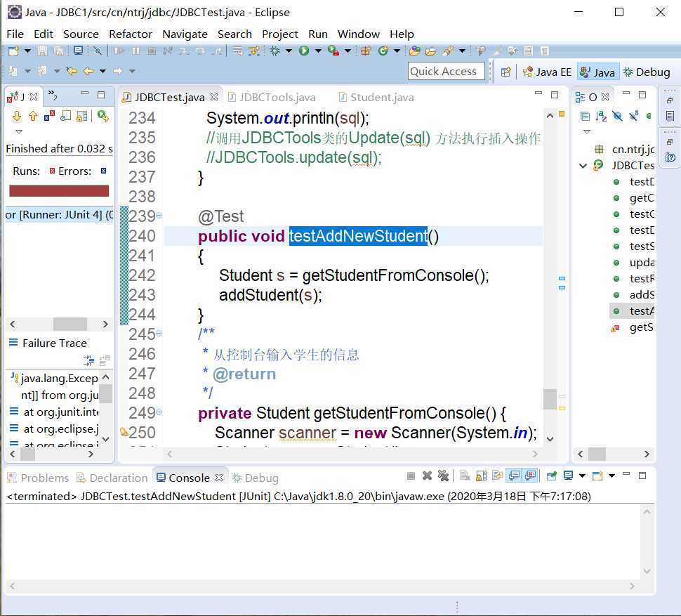Open the Run configurations dropdown arrow
This screenshot has height=616, width=681.
point(318,51)
